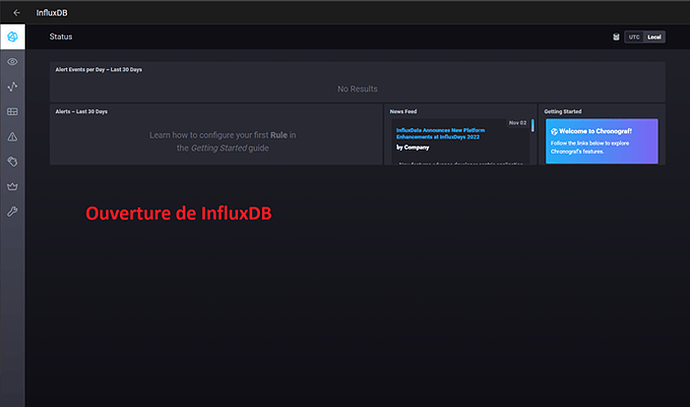Click the Status page title
The image size is (690, 407).
coord(61,37)
